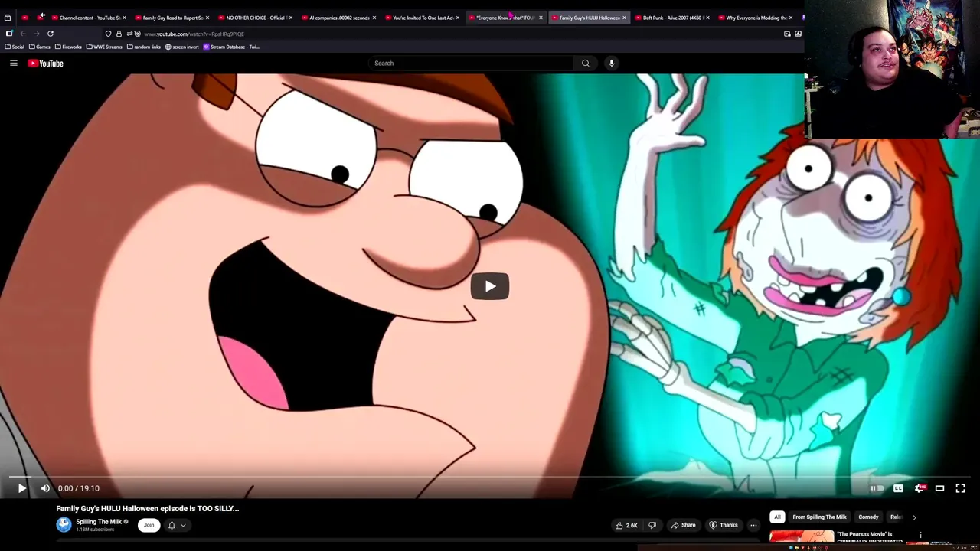The image size is (980, 551).
Task: Mute the video with the speaker icon
Action: [x=45, y=488]
